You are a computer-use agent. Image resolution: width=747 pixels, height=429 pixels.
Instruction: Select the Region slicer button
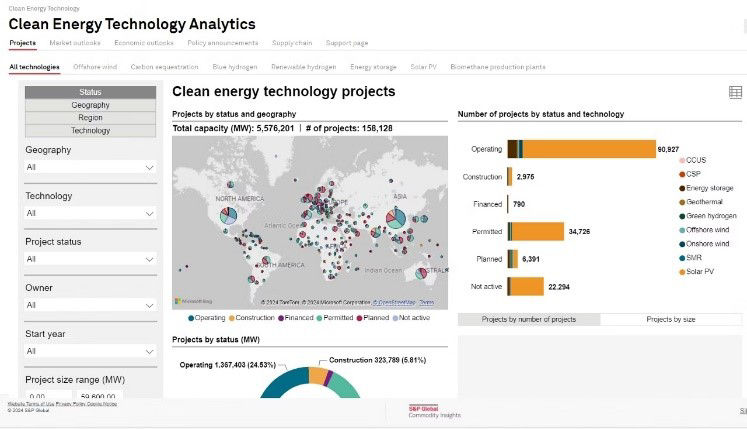tap(91, 118)
